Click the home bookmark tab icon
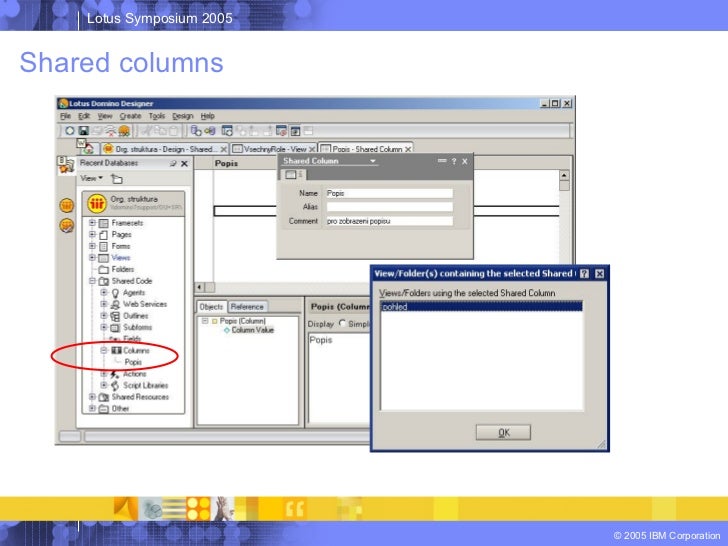This screenshot has width=728, height=546. 87,149
